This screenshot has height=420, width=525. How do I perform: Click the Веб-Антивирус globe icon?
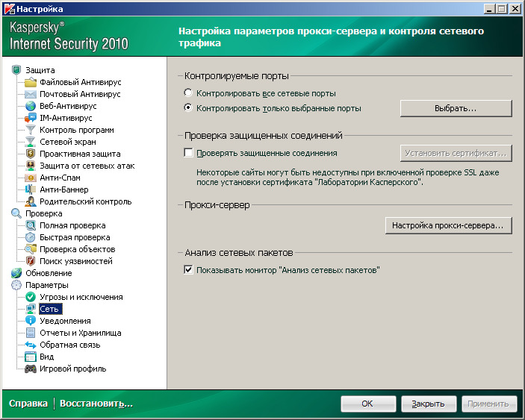coord(31,106)
